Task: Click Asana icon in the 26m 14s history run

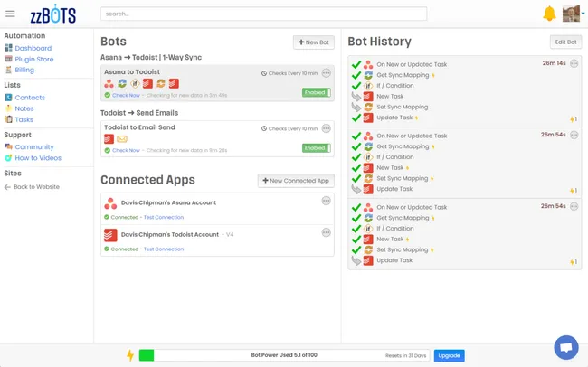Action: [x=368, y=64]
